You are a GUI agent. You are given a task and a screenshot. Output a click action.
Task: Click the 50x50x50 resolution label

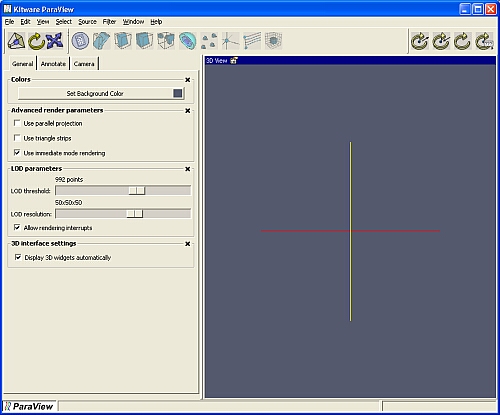point(68,202)
